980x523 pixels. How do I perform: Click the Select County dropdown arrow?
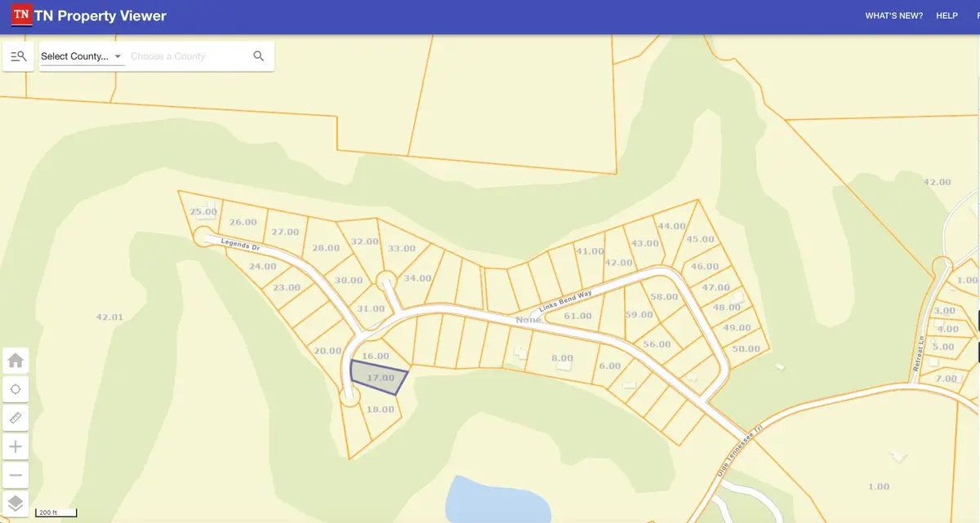pyautogui.click(x=118, y=56)
